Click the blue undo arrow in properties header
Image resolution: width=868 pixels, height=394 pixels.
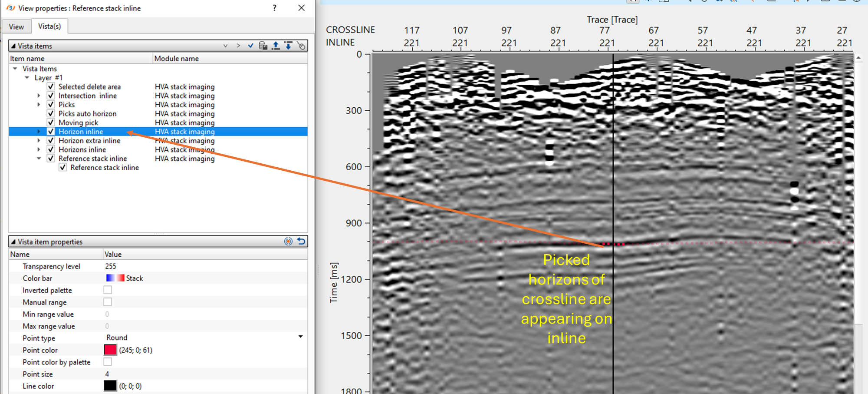[x=301, y=242]
